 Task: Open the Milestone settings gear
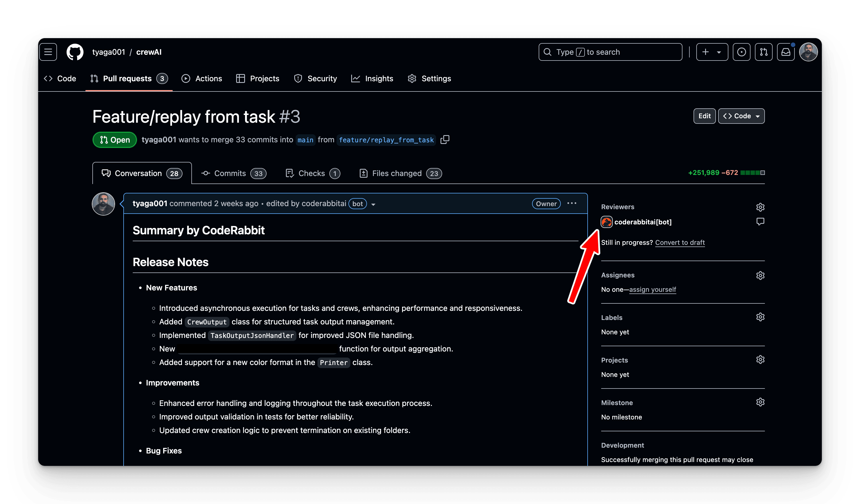point(760,402)
